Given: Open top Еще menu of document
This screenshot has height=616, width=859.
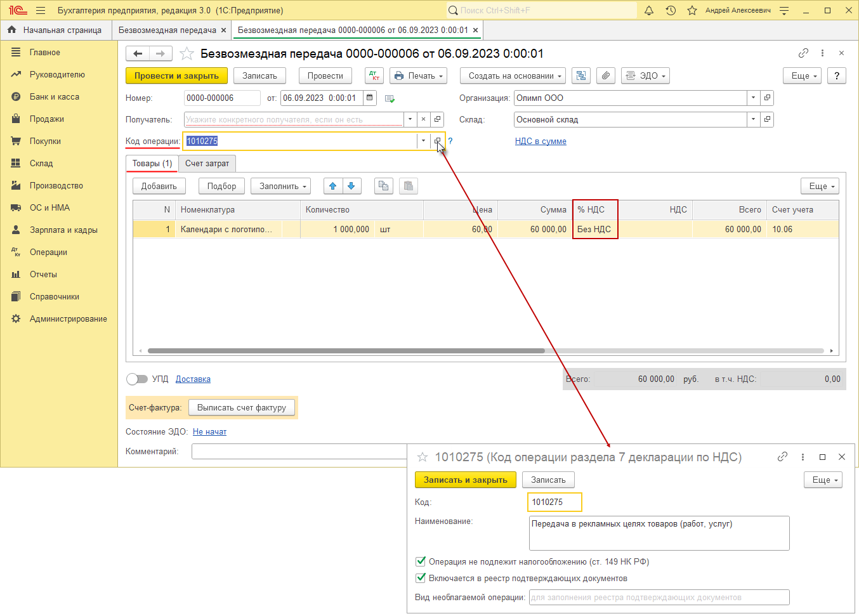Looking at the screenshot, I should click(803, 75).
